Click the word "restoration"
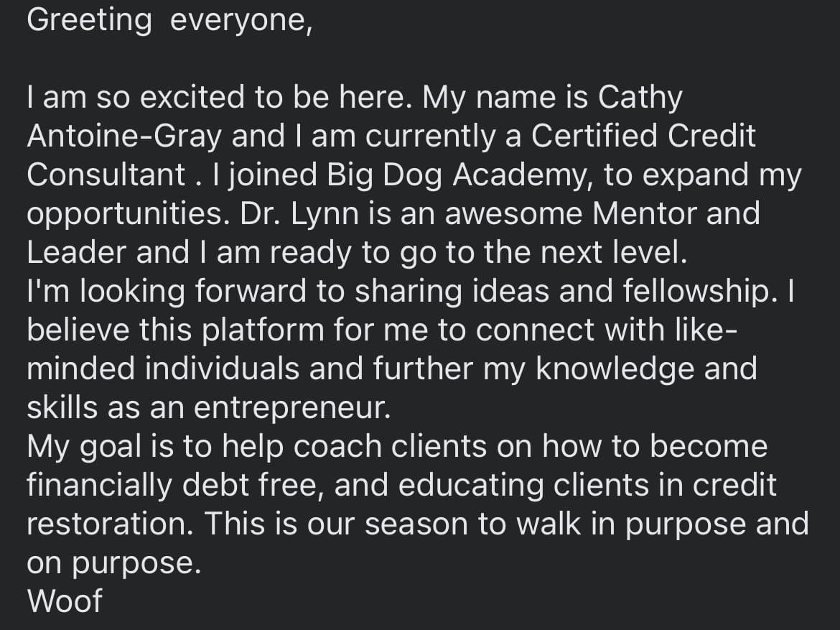The width and height of the screenshot is (840, 630). tap(107, 524)
